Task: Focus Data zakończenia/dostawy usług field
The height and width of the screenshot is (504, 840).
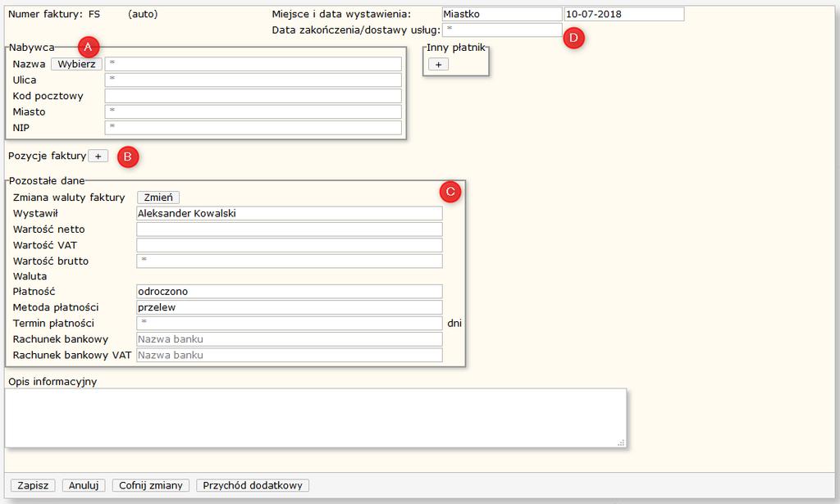Action: [x=502, y=30]
